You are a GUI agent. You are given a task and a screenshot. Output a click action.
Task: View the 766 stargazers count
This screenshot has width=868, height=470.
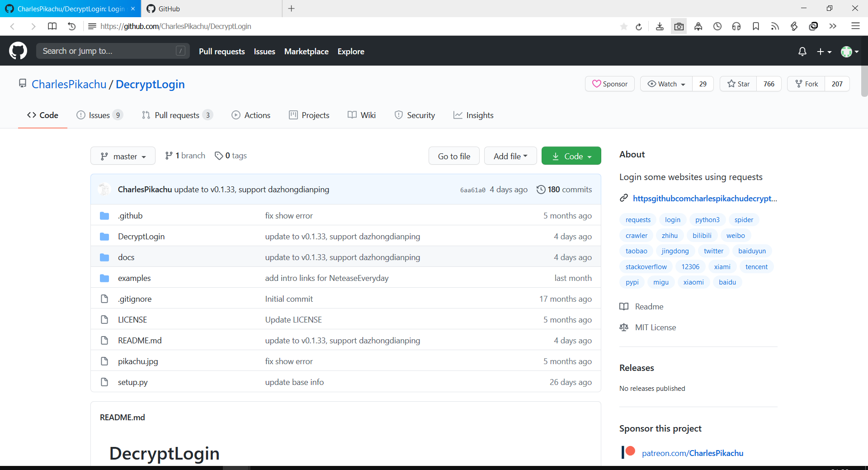point(769,84)
